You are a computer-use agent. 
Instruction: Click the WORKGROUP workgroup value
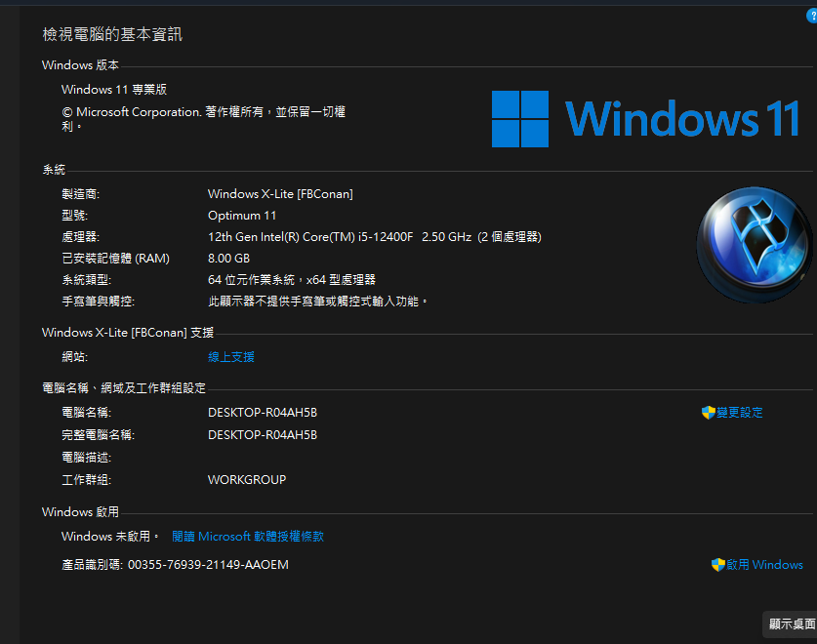247,480
